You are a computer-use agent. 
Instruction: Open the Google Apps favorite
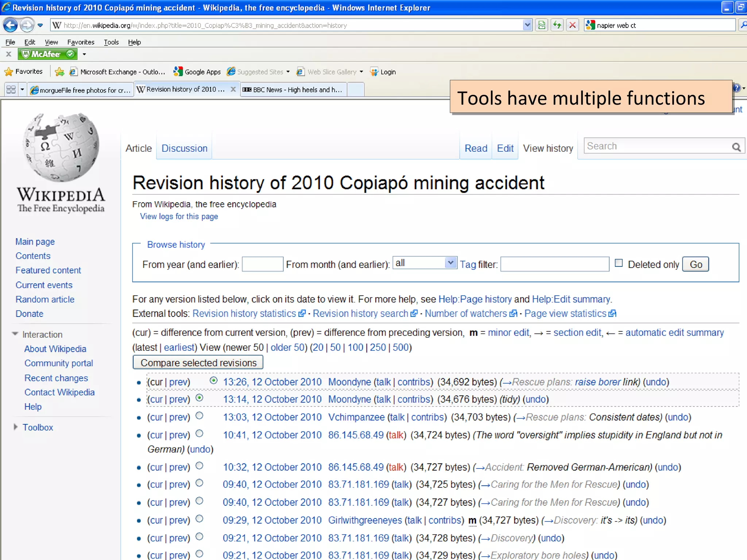[197, 71]
